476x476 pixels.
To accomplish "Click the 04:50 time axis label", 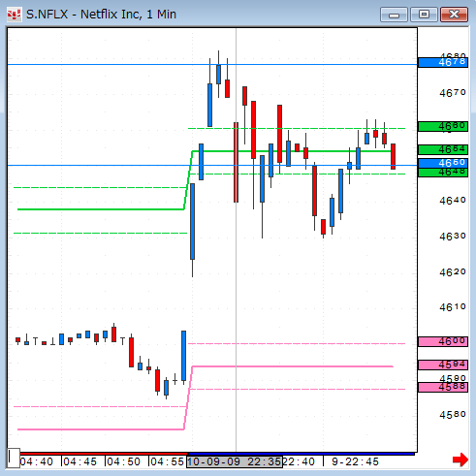I will tap(124, 461).
